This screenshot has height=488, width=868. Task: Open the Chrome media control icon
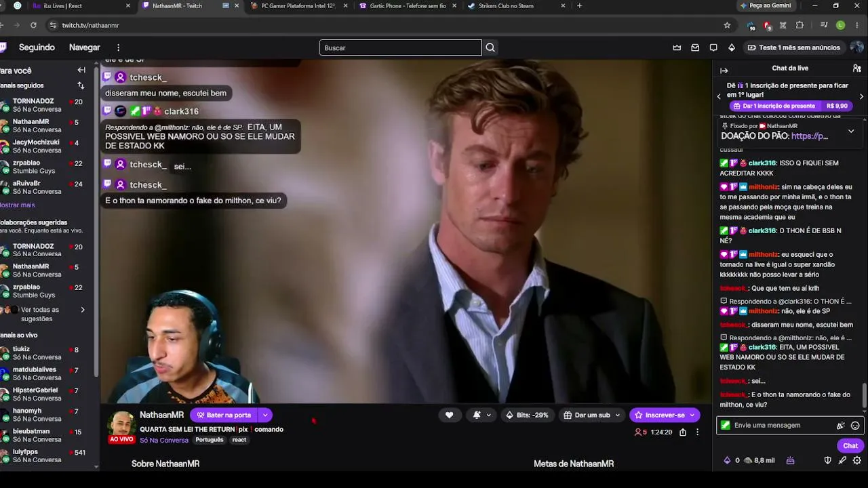(824, 25)
